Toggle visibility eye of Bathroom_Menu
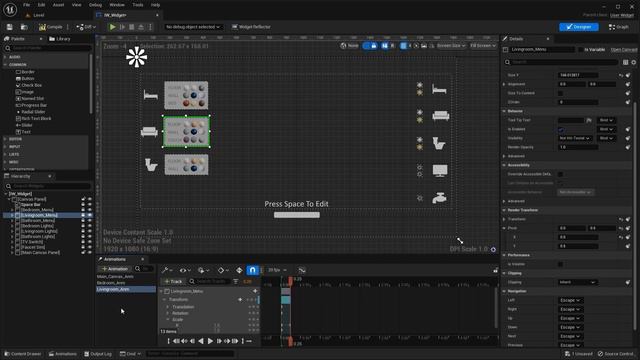 coord(90,220)
